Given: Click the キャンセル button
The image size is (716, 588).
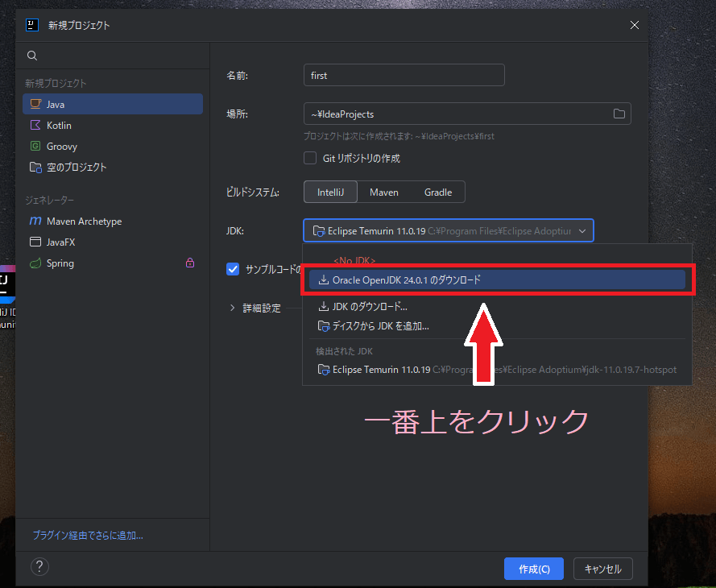Looking at the screenshot, I should tap(602, 569).
